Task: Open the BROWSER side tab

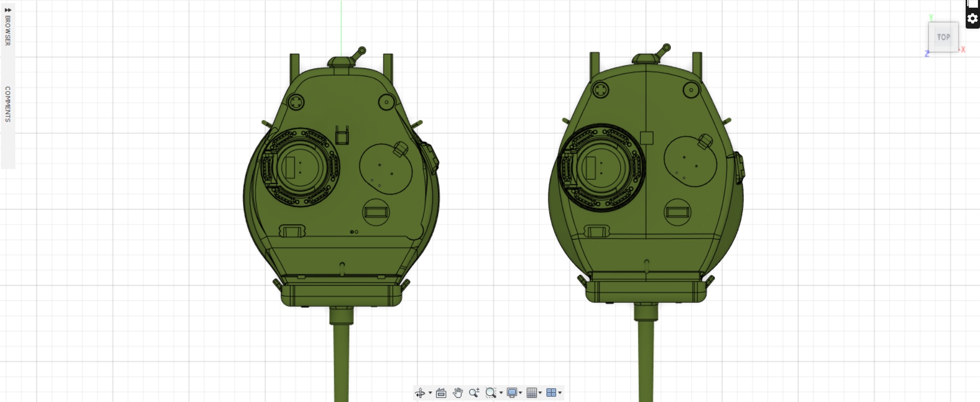Action: tap(8, 31)
